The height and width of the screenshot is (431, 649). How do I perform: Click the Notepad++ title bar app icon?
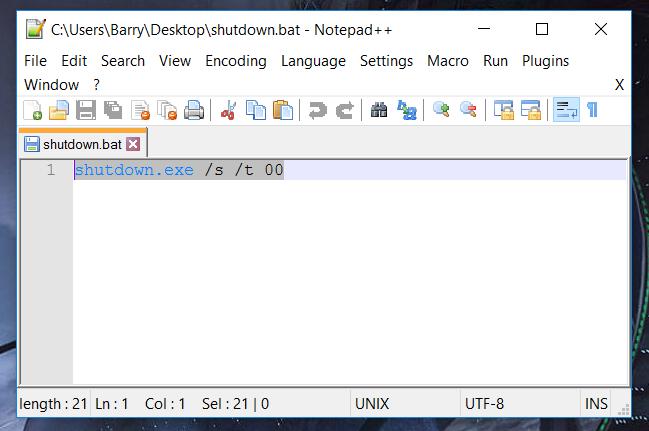tap(35, 29)
